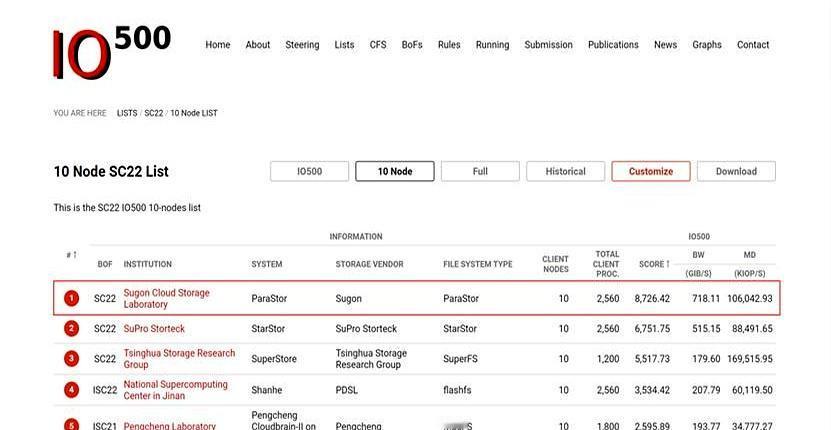
Task: Select rank 4 red badge
Action: tap(71, 390)
